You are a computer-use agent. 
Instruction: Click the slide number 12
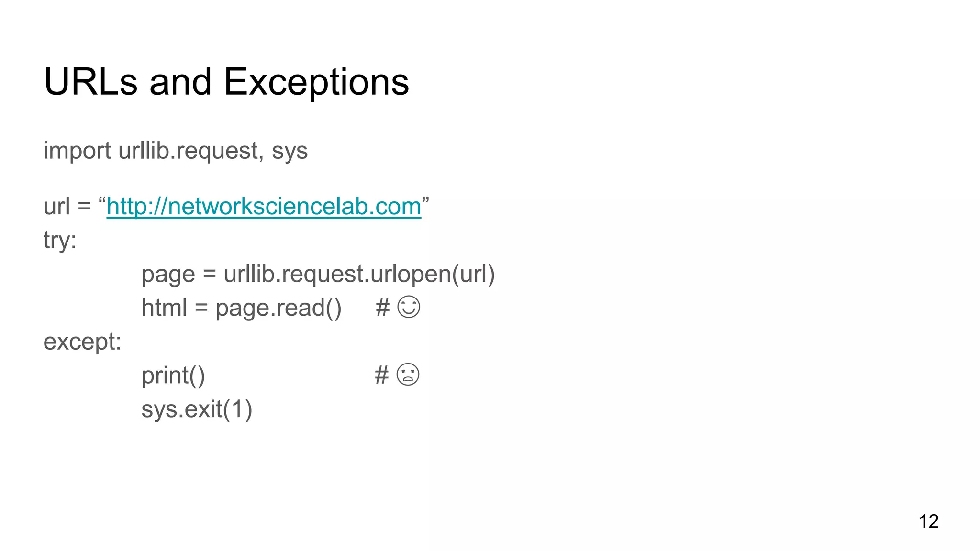tap(928, 521)
